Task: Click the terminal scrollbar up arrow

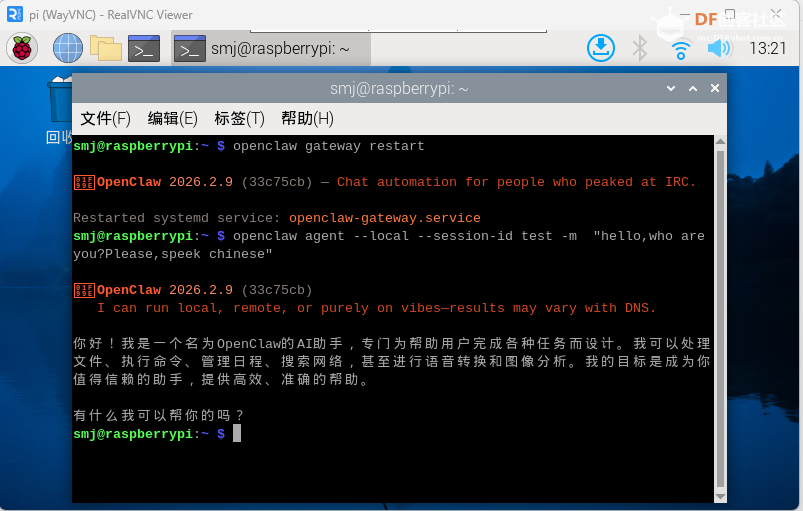Action: pos(720,141)
